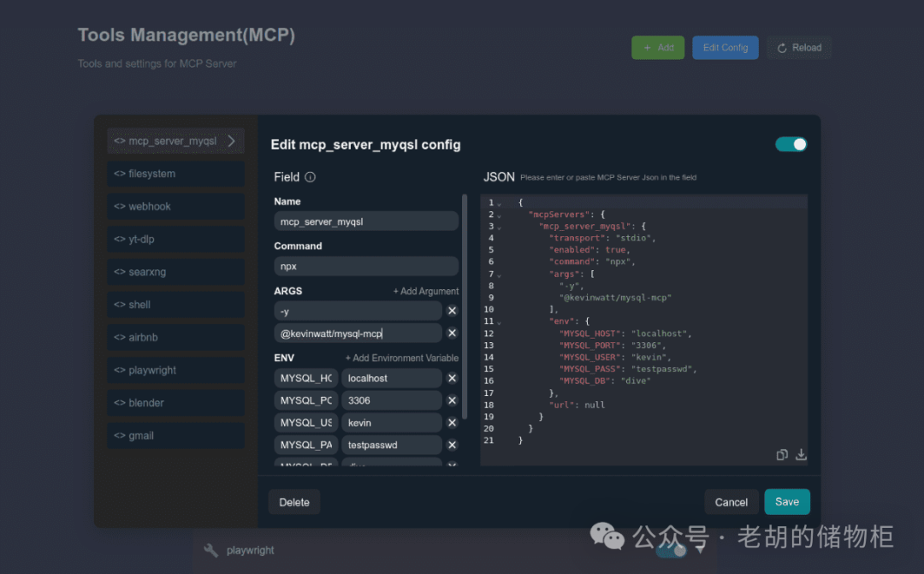Edit the testpasswd value field
Image resolution: width=924 pixels, height=574 pixels.
click(391, 445)
